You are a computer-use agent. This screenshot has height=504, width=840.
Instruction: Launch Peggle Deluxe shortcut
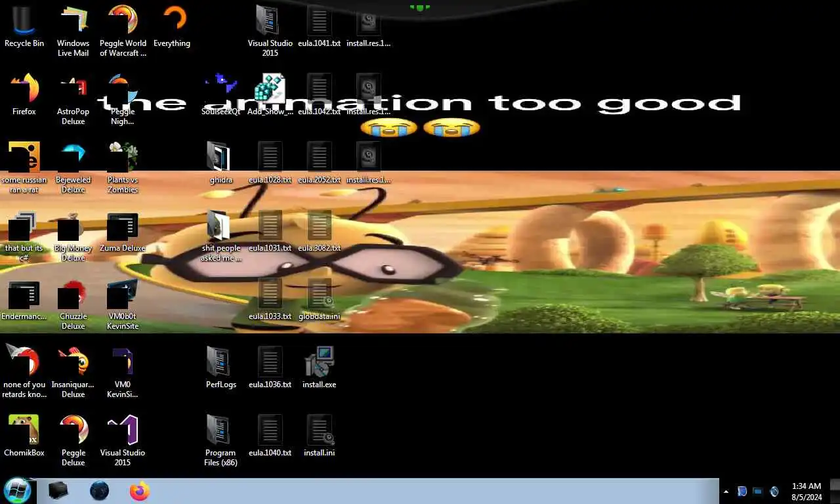coord(73,440)
